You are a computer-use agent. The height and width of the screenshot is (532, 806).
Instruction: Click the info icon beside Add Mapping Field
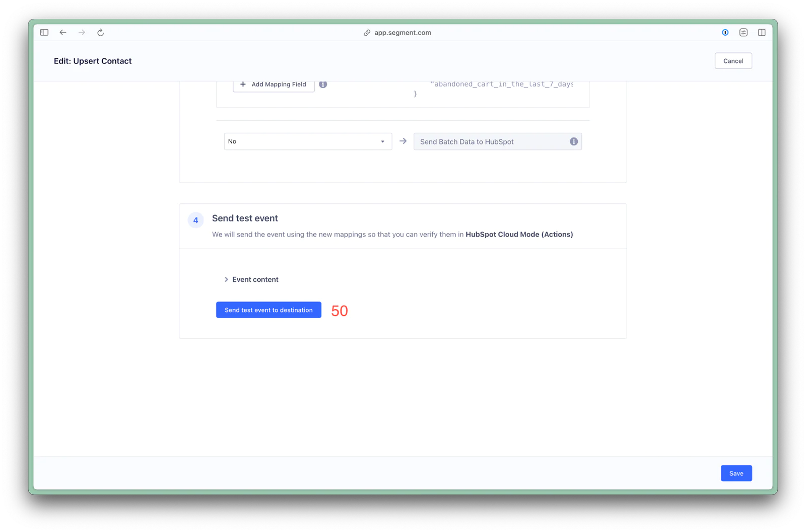[x=323, y=85]
